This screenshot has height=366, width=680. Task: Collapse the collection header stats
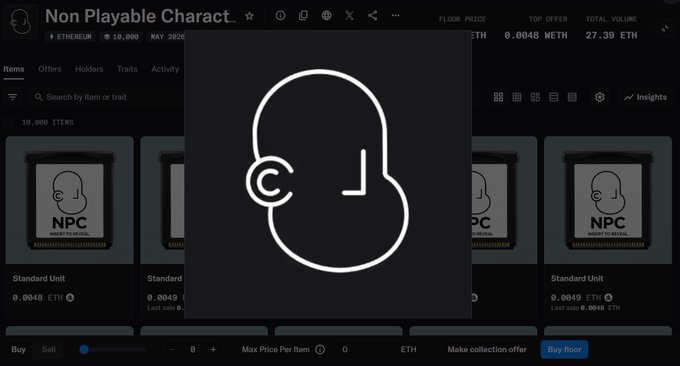[x=665, y=29]
